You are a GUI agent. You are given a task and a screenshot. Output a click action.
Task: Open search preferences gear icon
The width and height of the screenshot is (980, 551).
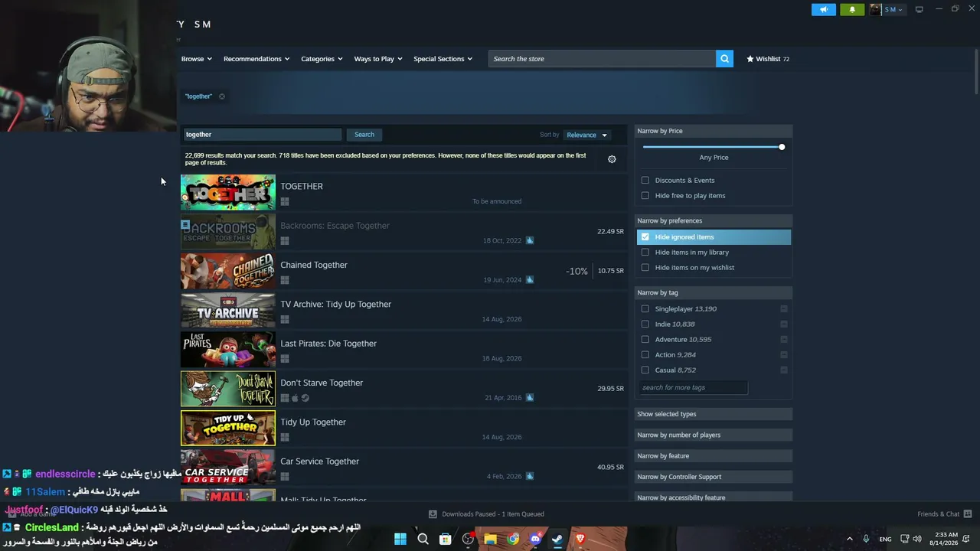pos(612,159)
